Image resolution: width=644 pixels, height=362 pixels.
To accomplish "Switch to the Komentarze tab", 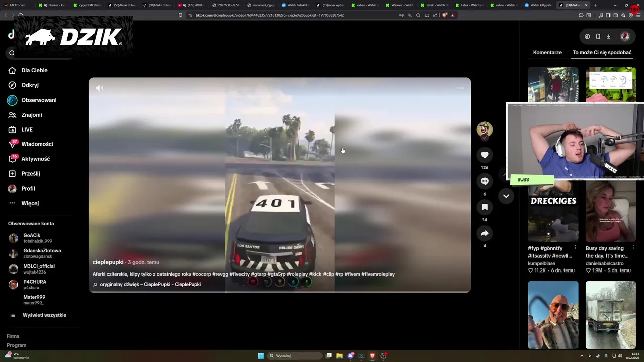I will point(547,52).
